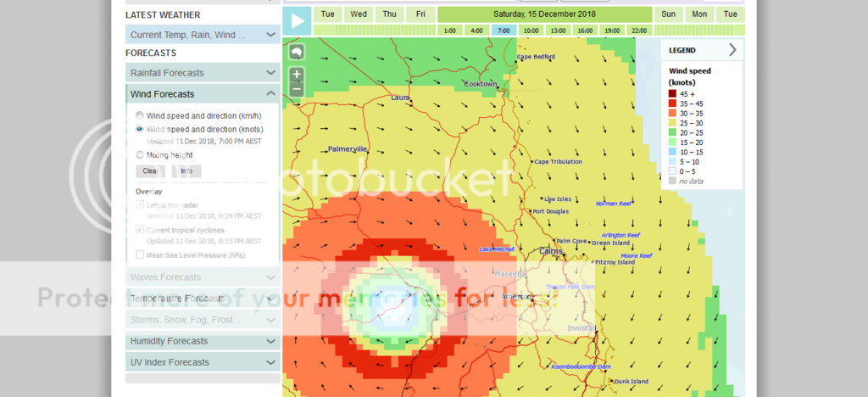Click Dunk Island map label
Viewport: 868px width, 397px height.
point(631,382)
